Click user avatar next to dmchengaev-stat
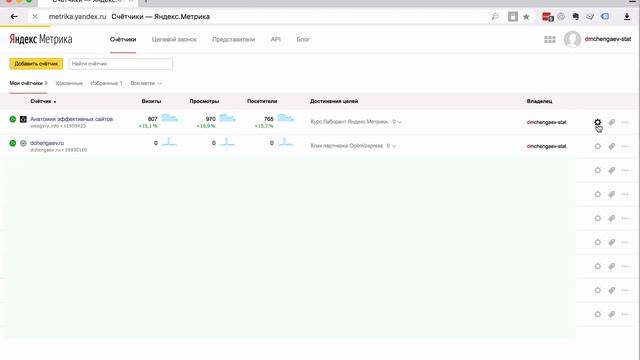Viewport: 640px width, 360px height. coord(572,39)
